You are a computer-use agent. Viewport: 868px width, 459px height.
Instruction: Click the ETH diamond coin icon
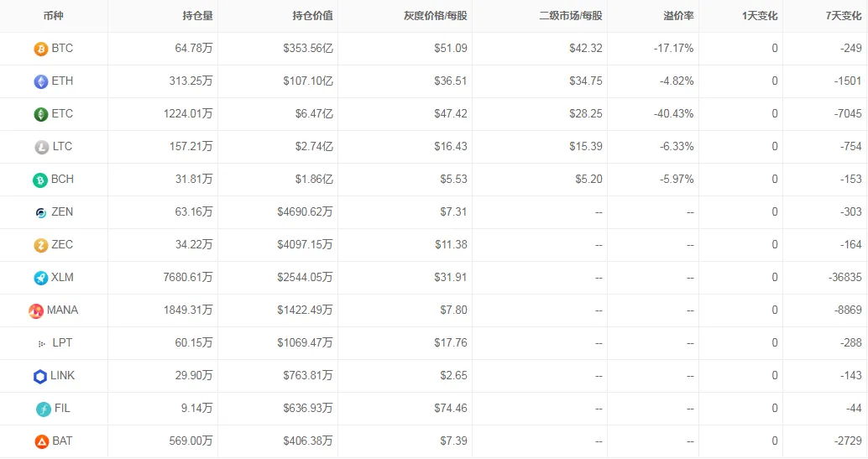click(41, 82)
